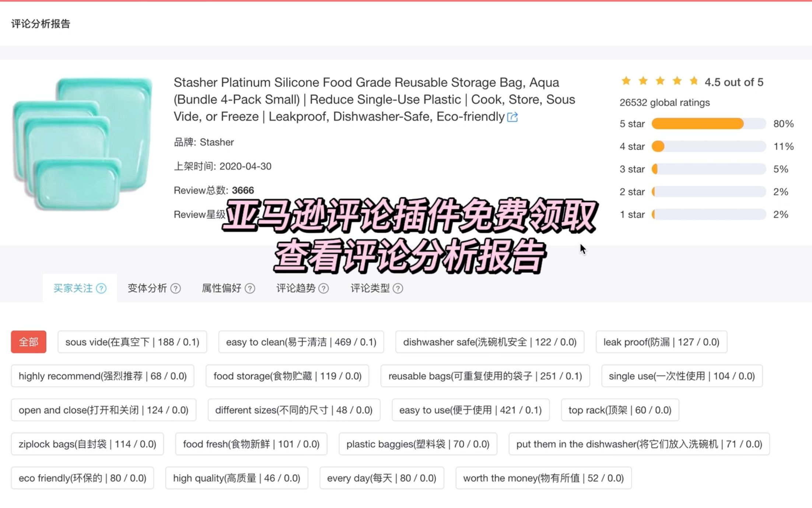Click the 4.5 out of 5 rating
The image size is (812, 508).
pyautogui.click(x=734, y=82)
